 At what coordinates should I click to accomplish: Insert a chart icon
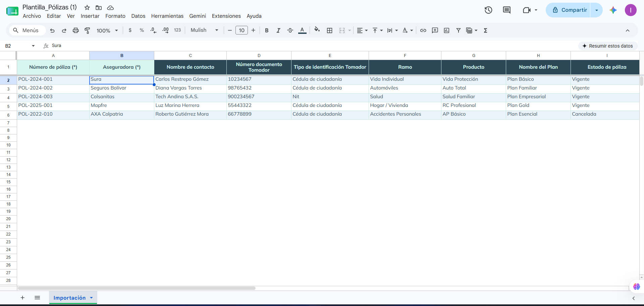point(447,30)
